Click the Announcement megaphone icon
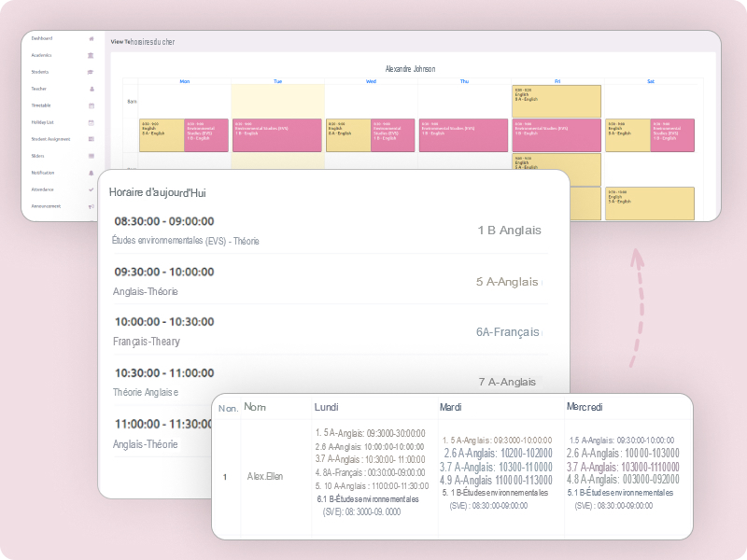 [x=92, y=206]
